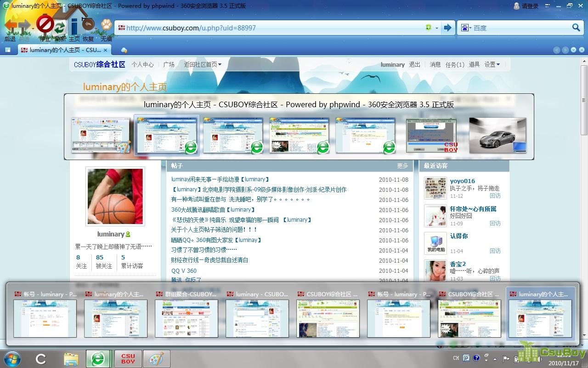
Task: Click the tab scroll-right round button
Action: coord(565,50)
